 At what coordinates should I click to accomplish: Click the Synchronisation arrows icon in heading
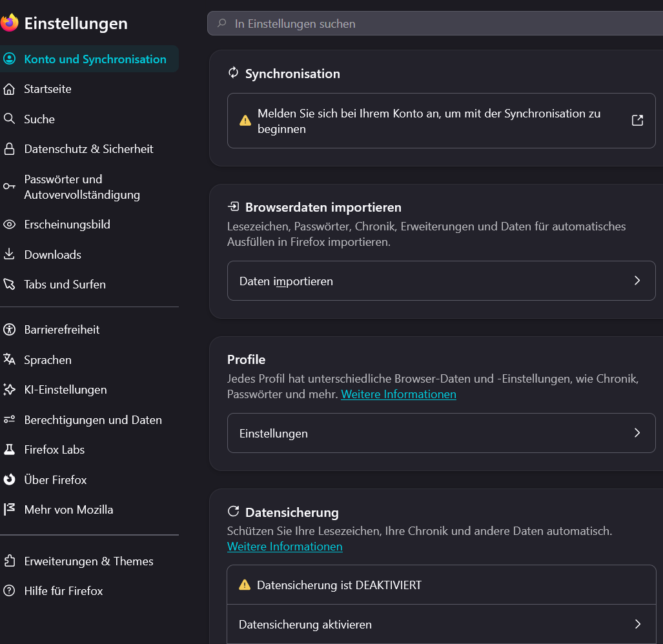[x=234, y=73]
